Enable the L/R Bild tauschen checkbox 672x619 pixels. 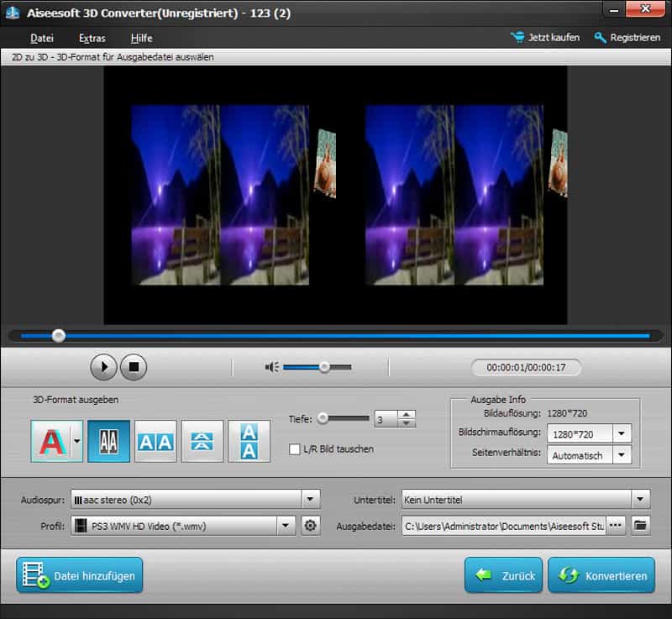(295, 449)
